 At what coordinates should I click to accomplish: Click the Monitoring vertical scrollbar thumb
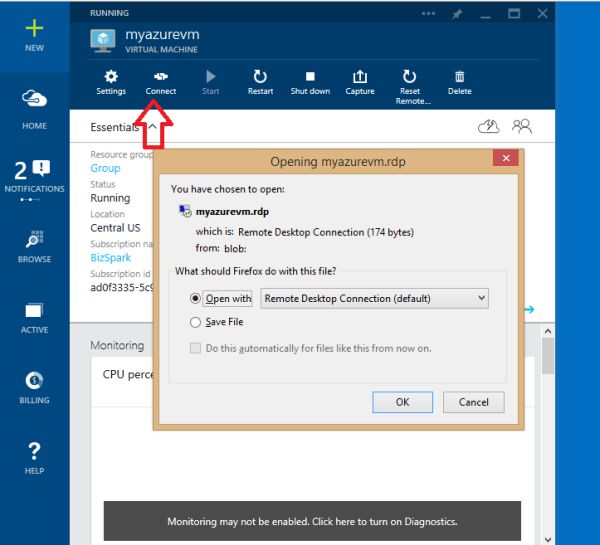548,356
